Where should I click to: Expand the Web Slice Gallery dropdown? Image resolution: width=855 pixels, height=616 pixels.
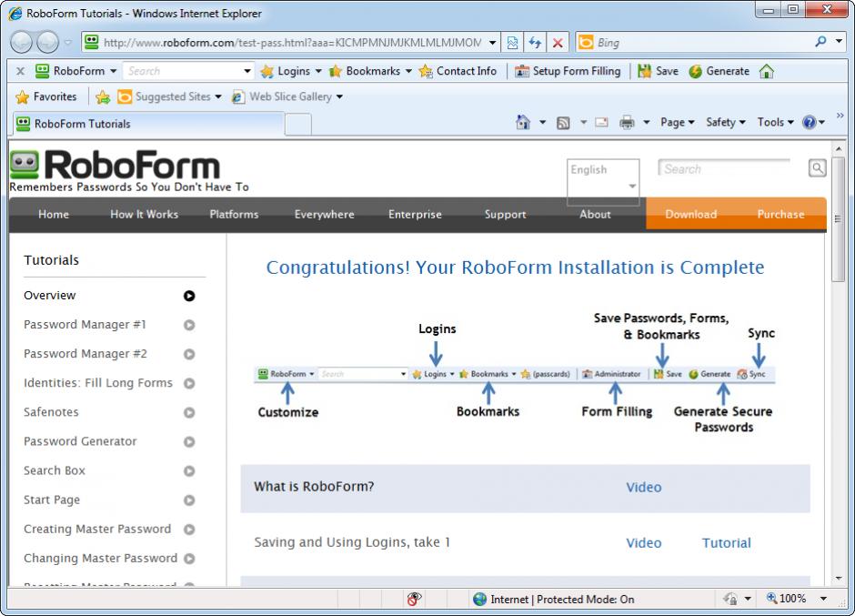pyautogui.click(x=339, y=96)
